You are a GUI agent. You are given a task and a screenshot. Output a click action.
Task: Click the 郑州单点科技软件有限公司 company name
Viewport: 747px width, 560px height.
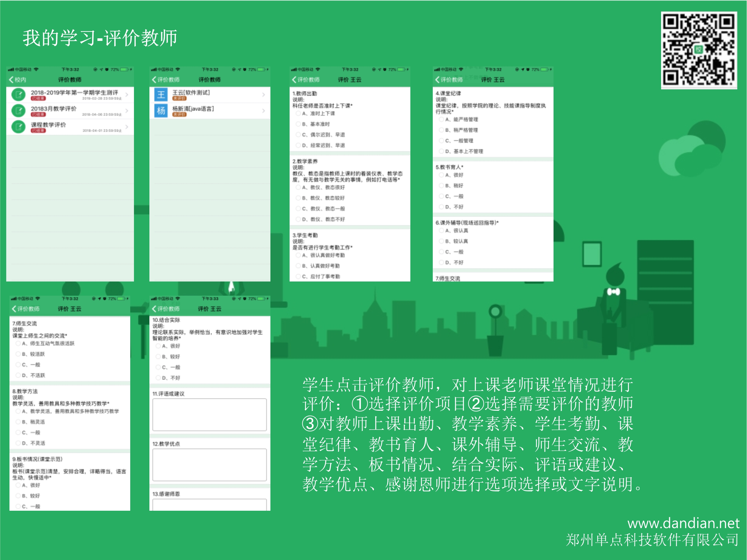click(x=652, y=540)
